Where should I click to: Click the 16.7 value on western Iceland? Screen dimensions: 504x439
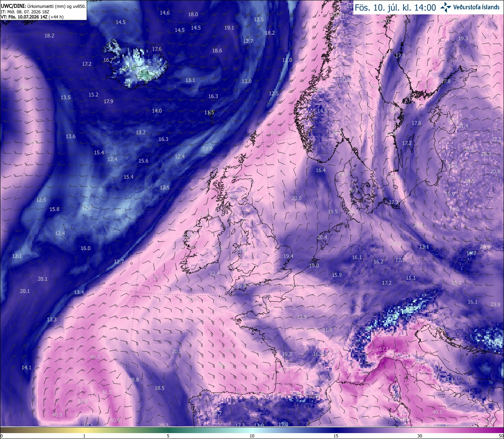tap(108, 60)
